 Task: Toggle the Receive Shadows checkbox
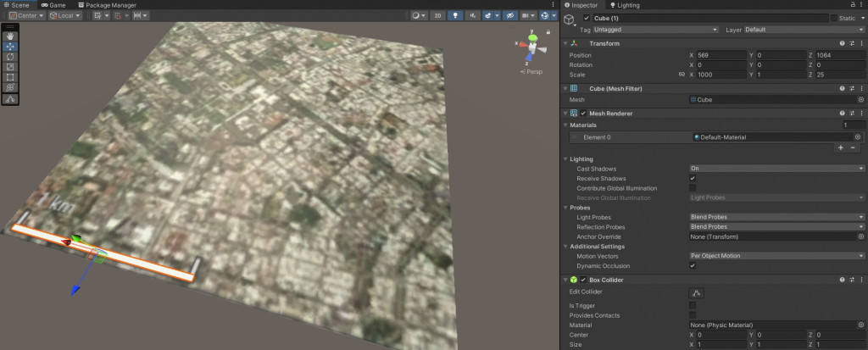tap(693, 179)
